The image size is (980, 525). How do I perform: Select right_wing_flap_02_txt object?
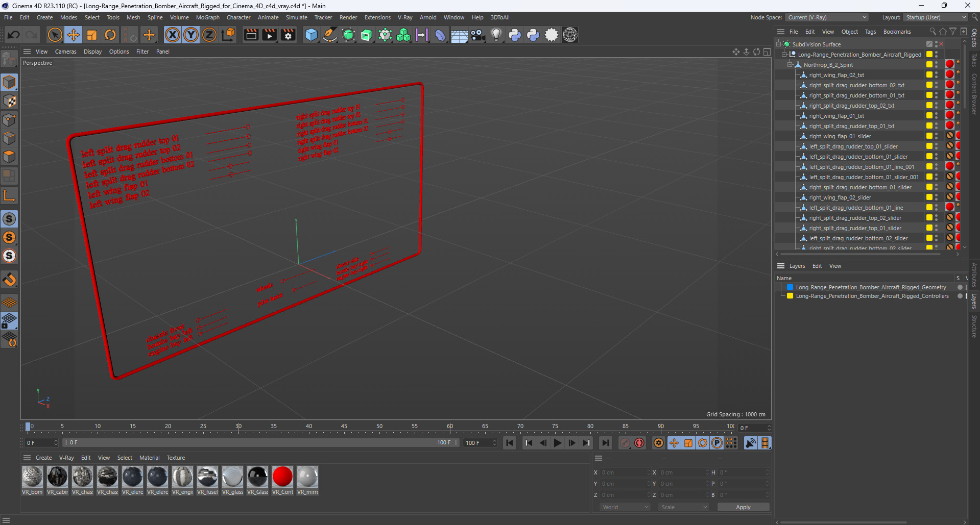point(836,75)
